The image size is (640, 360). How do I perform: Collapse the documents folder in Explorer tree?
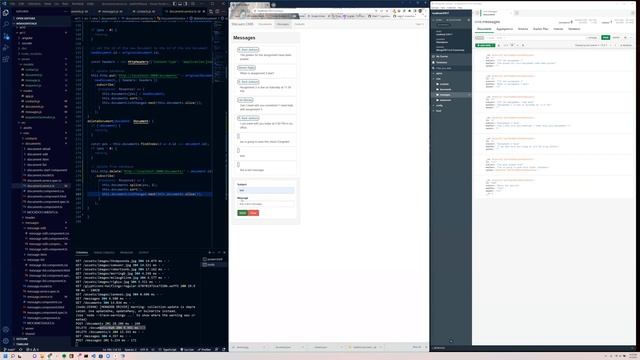[33, 144]
